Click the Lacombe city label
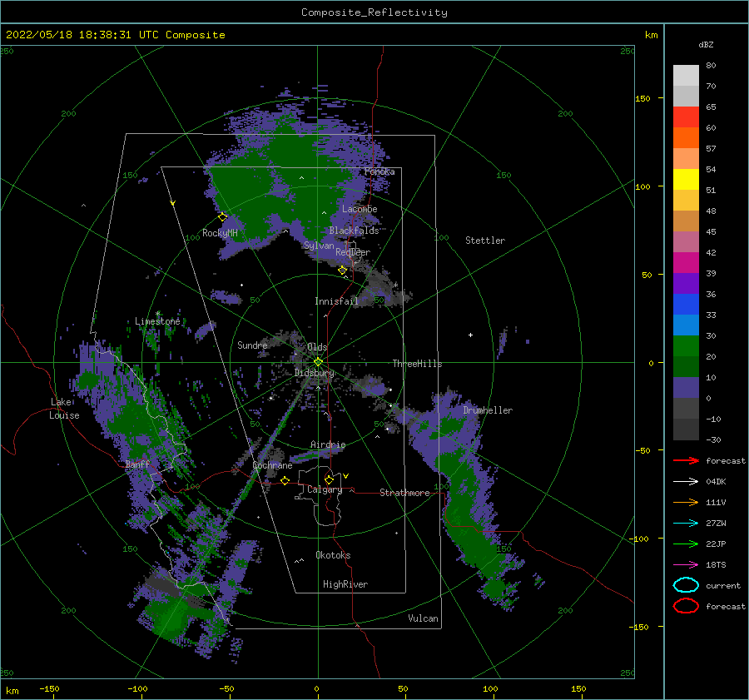Viewport: 749px width, 700px height. [360, 209]
